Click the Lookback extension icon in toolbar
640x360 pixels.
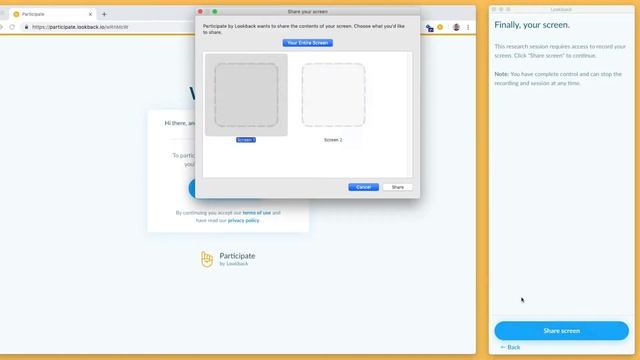click(x=440, y=27)
